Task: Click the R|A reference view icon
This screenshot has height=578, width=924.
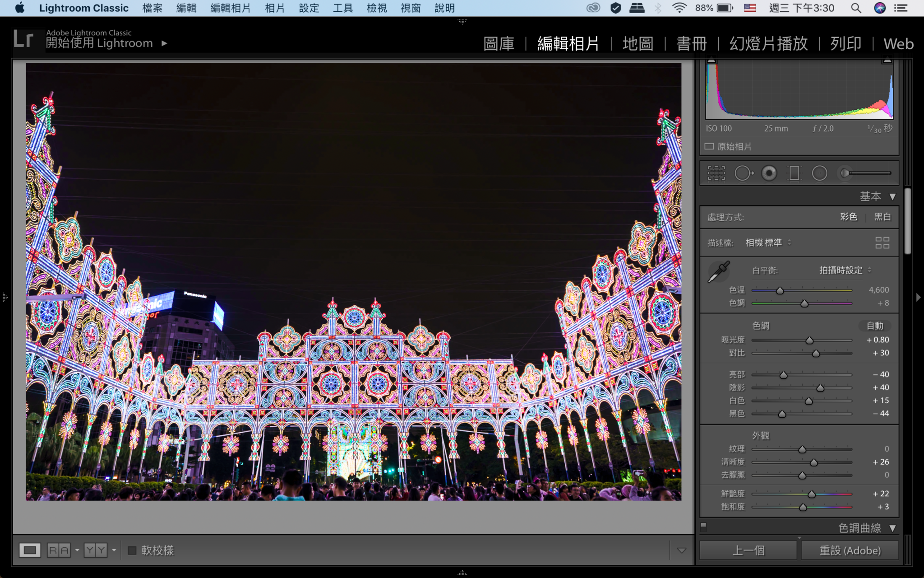Action: coord(59,550)
